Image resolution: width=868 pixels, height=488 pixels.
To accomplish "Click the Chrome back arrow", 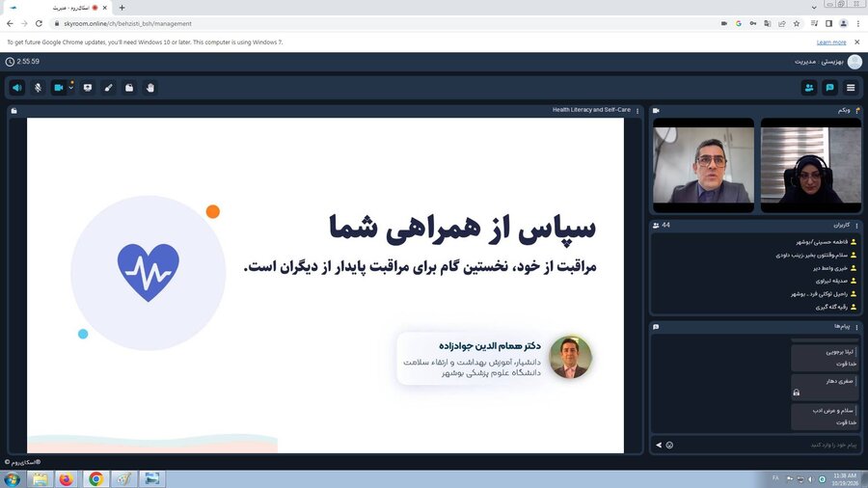I will [10, 24].
